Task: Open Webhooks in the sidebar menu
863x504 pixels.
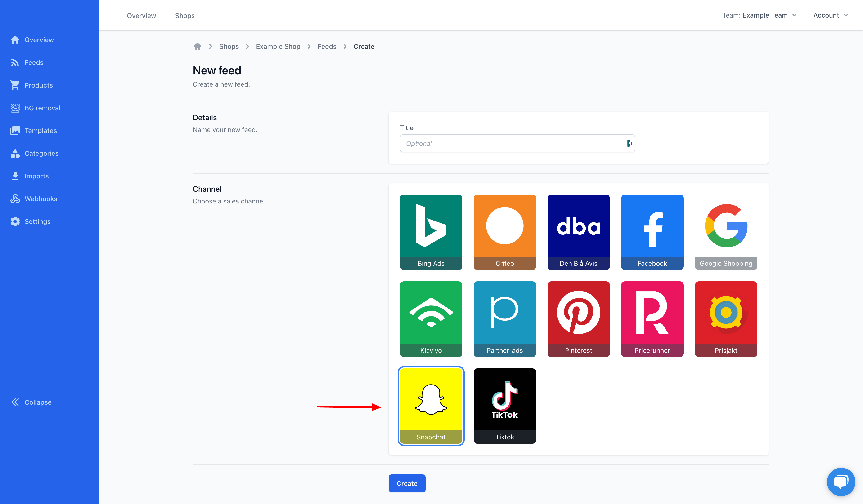Action: click(x=41, y=199)
